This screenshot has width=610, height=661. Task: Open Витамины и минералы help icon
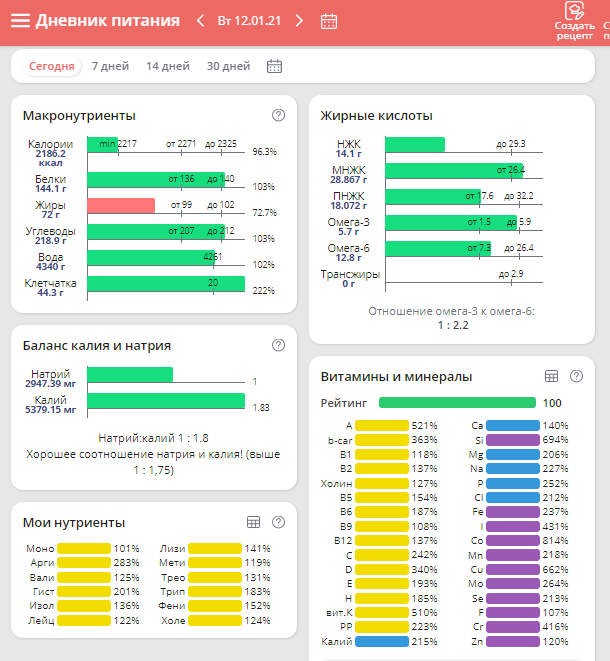click(576, 376)
